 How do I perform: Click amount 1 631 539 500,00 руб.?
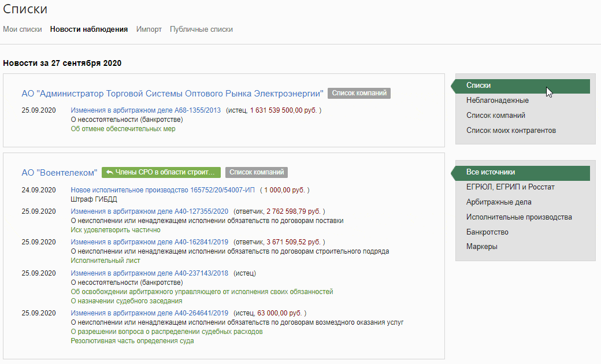tap(284, 110)
